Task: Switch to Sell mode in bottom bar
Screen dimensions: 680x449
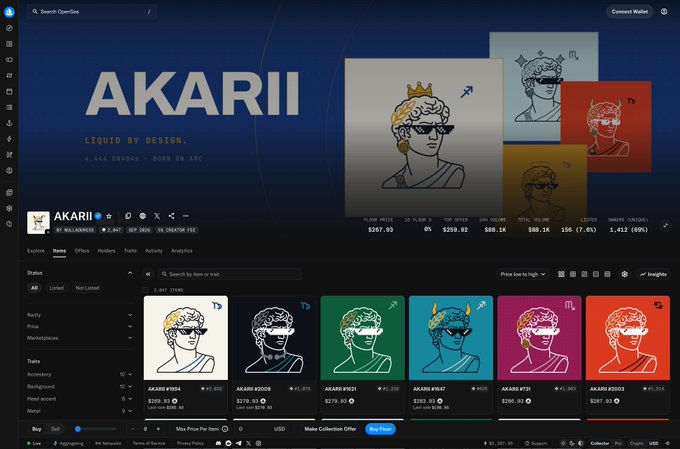Action: pos(56,429)
